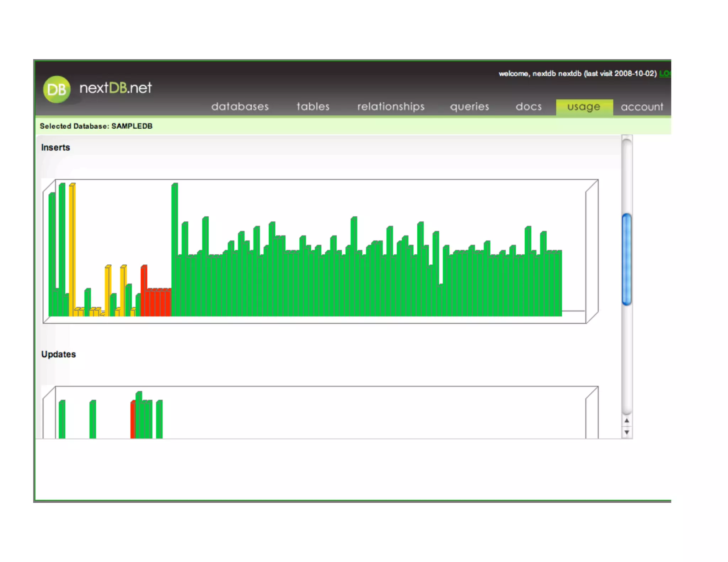Open the databases tab

point(240,107)
